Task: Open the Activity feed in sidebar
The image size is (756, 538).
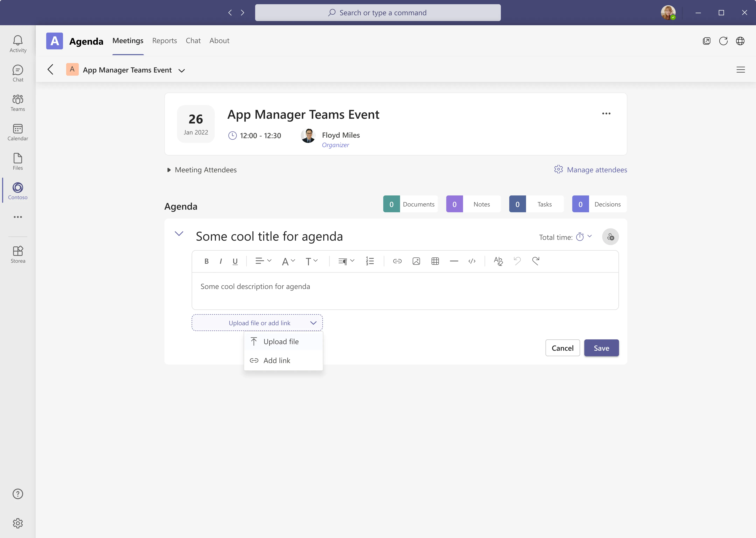Action: pyautogui.click(x=18, y=44)
